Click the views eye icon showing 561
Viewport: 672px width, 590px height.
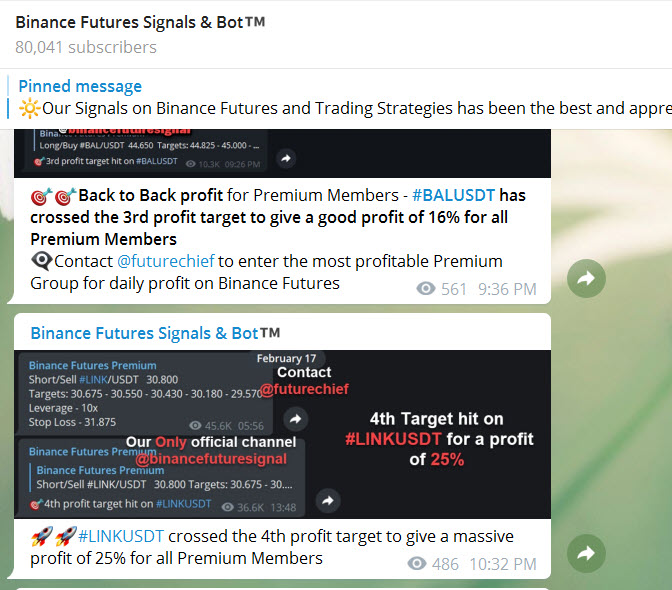[x=426, y=289]
